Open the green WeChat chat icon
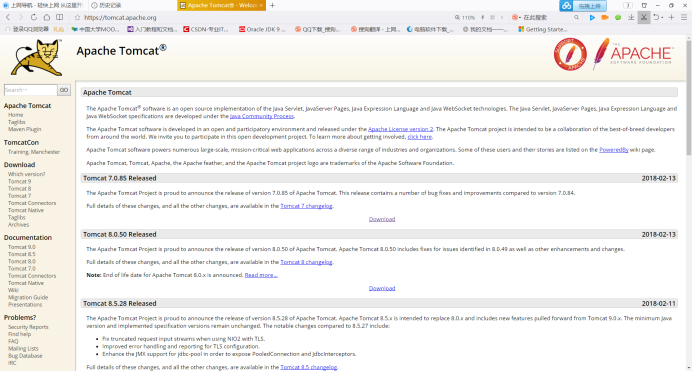This screenshot has height=372, width=693. coord(618,18)
